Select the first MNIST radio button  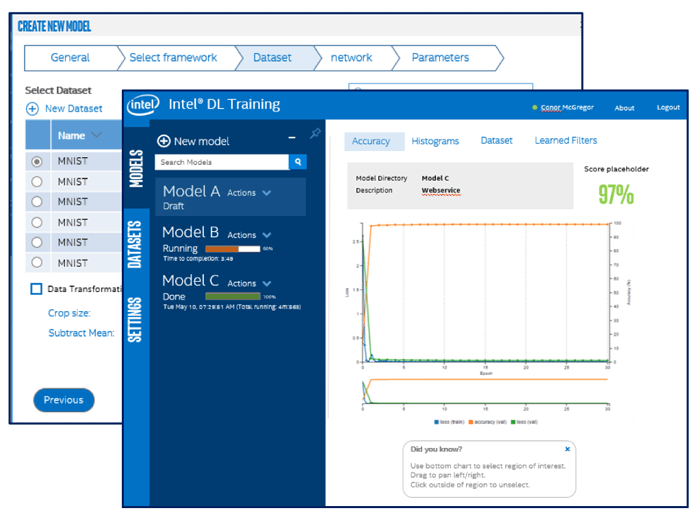pos(37,161)
